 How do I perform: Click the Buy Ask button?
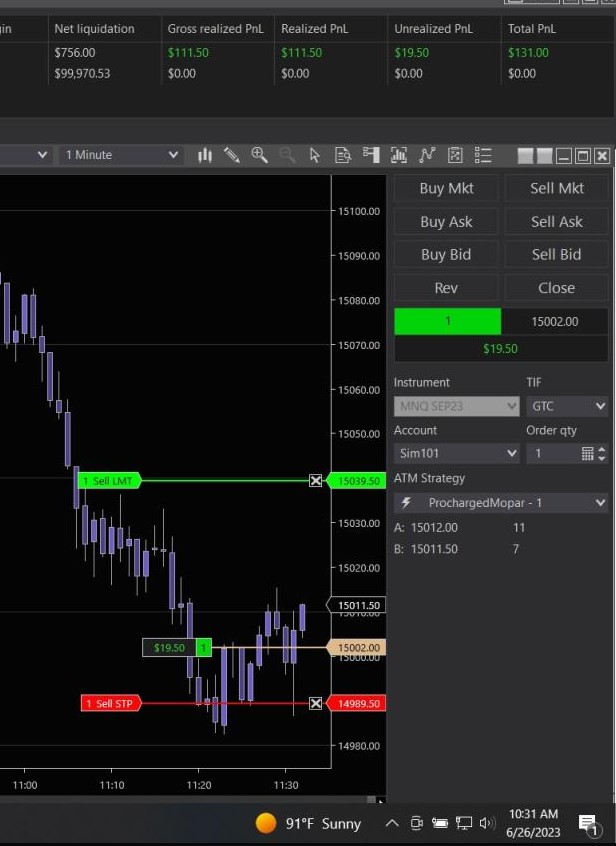[446, 222]
